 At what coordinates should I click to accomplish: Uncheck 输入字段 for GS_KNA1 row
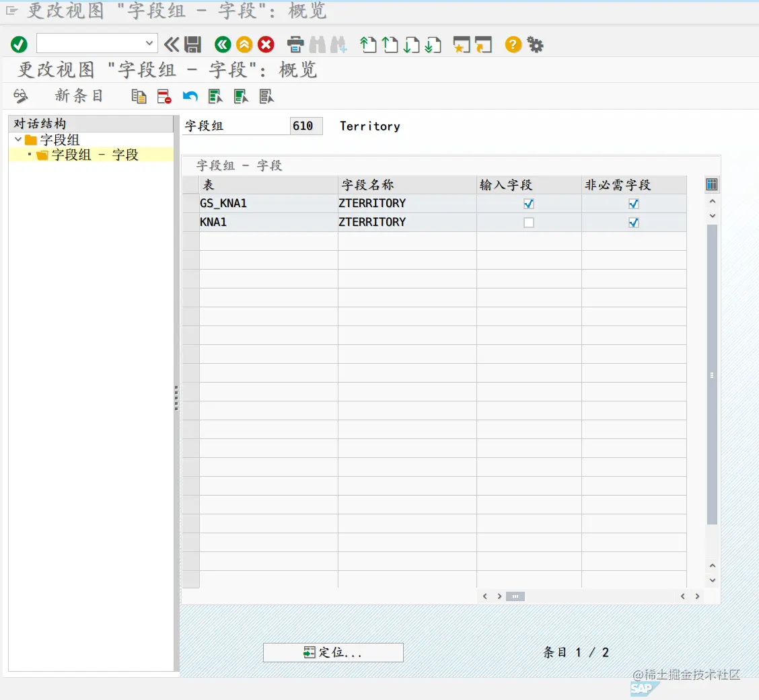coord(529,204)
